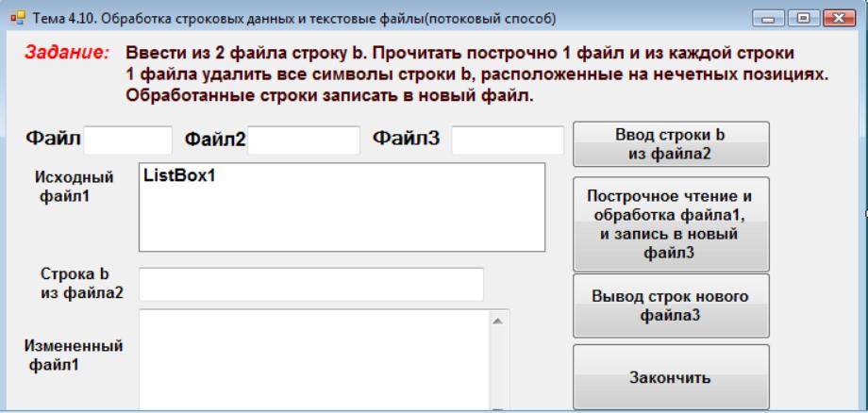The height and width of the screenshot is (413, 868).
Task: Click Построчное чтение и обработка файла1 button
Action: (671, 223)
